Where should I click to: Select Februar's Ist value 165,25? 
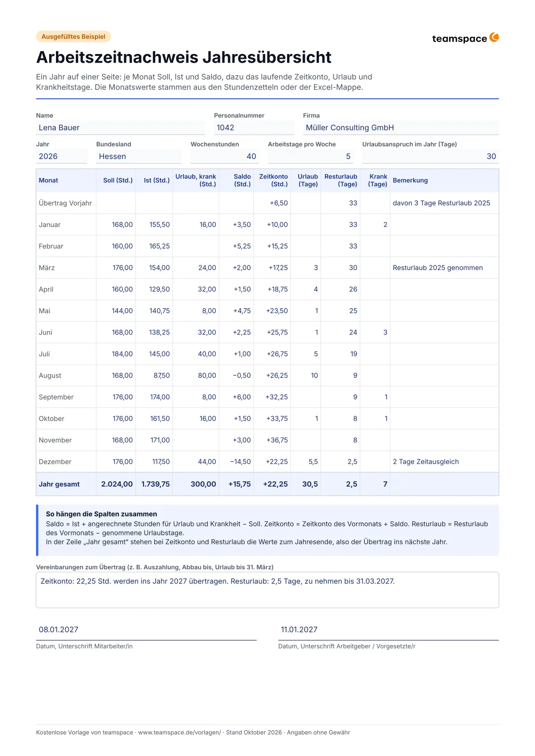[x=160, y=246]
